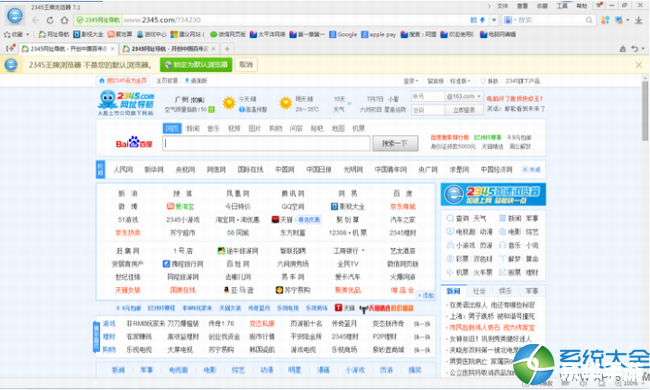Screen dimensions: 650x390
Task: Open the address bar dropdown arrow
Action: coord(494,20)
